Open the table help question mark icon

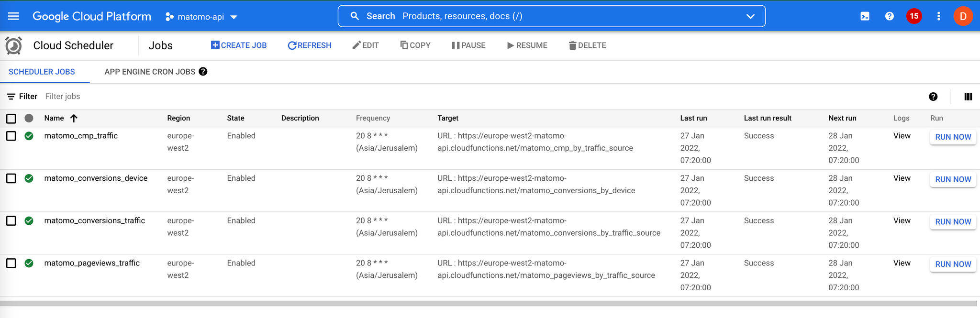coord(933,97)
